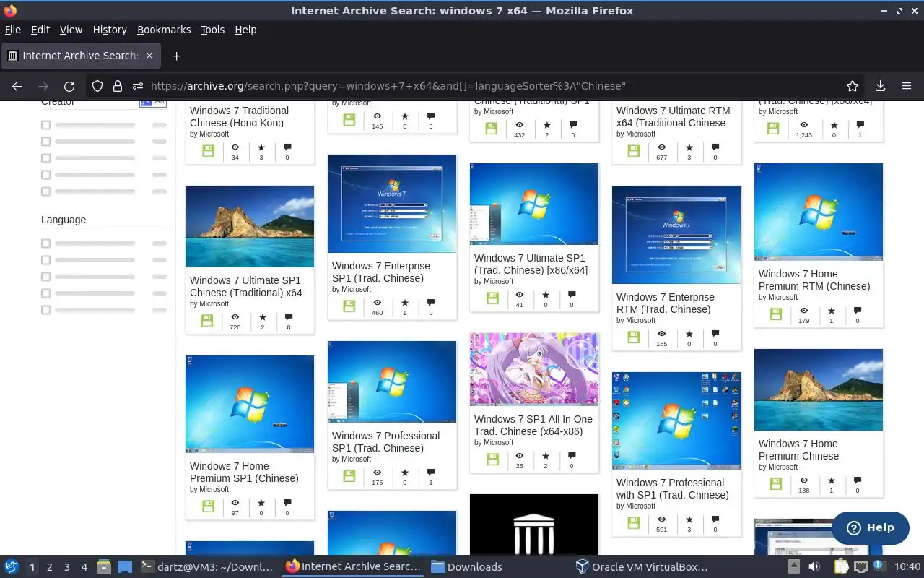Switch to Oracle VM VirtualBox taskbar window
The image size is (924, 578).
tap(642, 566)
